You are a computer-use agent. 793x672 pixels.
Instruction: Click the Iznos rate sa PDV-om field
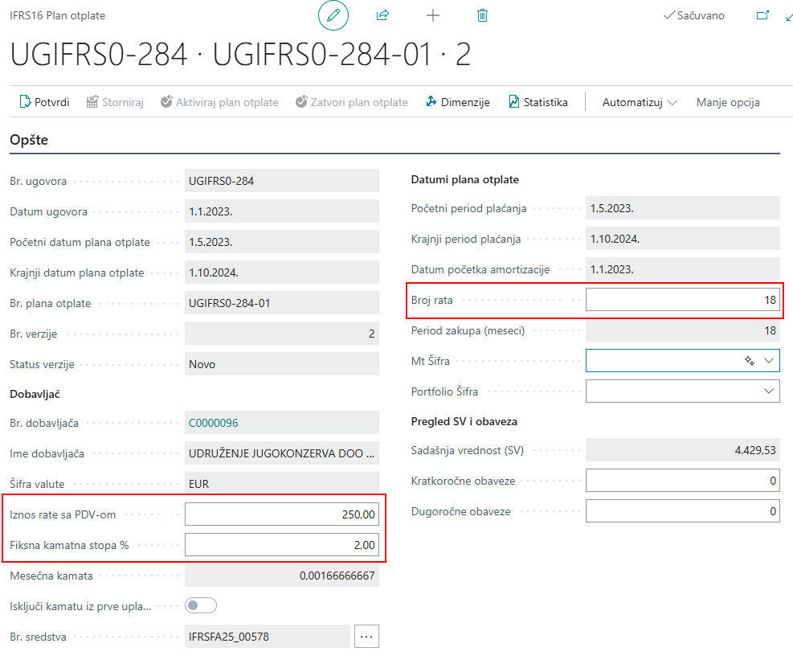tap(282, 514)
